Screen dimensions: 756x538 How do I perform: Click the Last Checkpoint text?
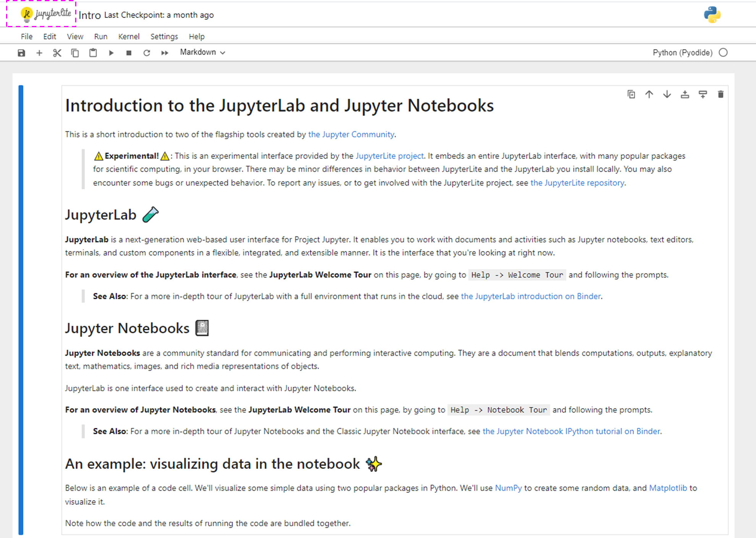click(x=159, y=15)
